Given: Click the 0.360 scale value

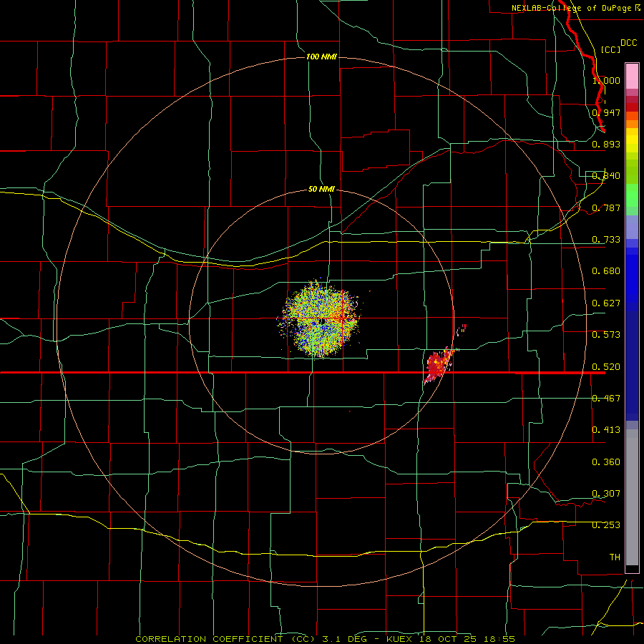Looking at the screenshot, I should click(x=606, y=462).
